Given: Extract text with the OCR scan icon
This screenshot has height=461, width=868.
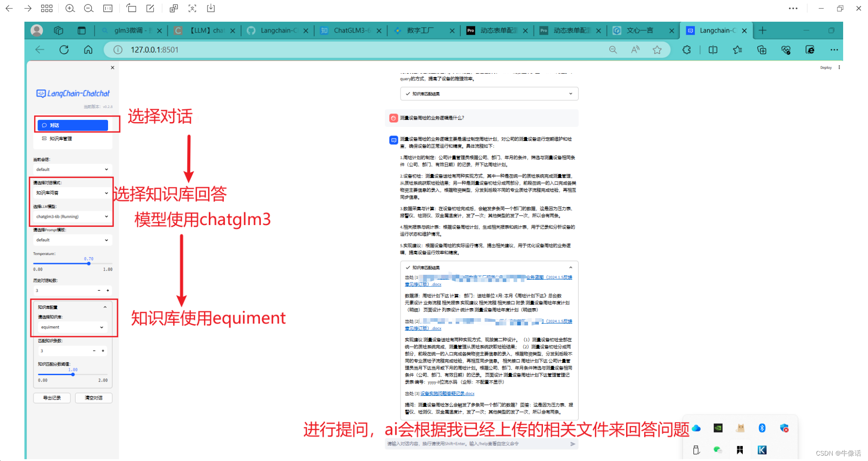Looking at the screenshot, I should click(x=192, y=8).
